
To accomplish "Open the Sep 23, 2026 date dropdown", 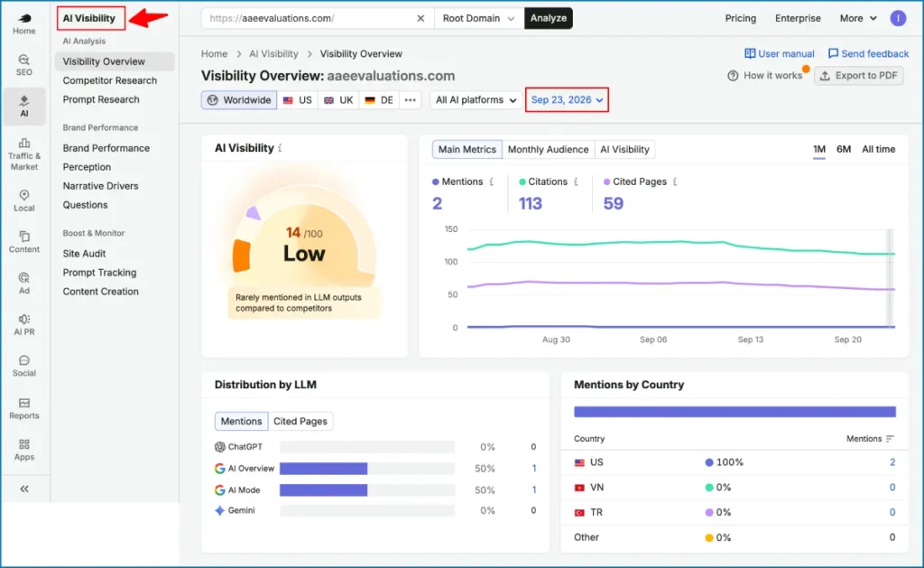I will [567, 99].
